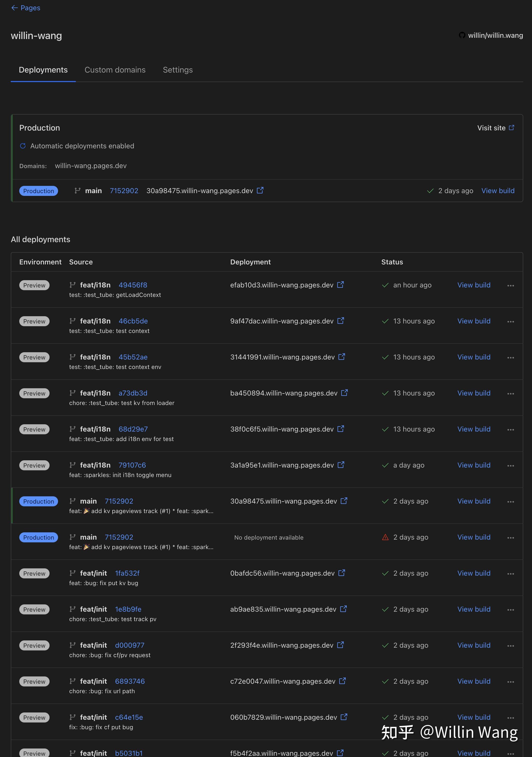Click the automatic deployments refresh icon
The width and height of the screenshot is (532, 757).
[23, 146]
